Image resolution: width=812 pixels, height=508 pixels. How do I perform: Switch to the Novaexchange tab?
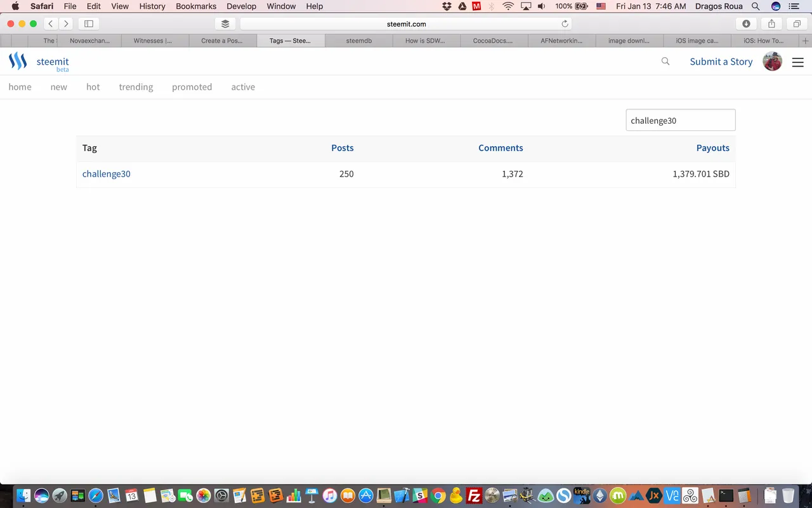click(89, 41)
